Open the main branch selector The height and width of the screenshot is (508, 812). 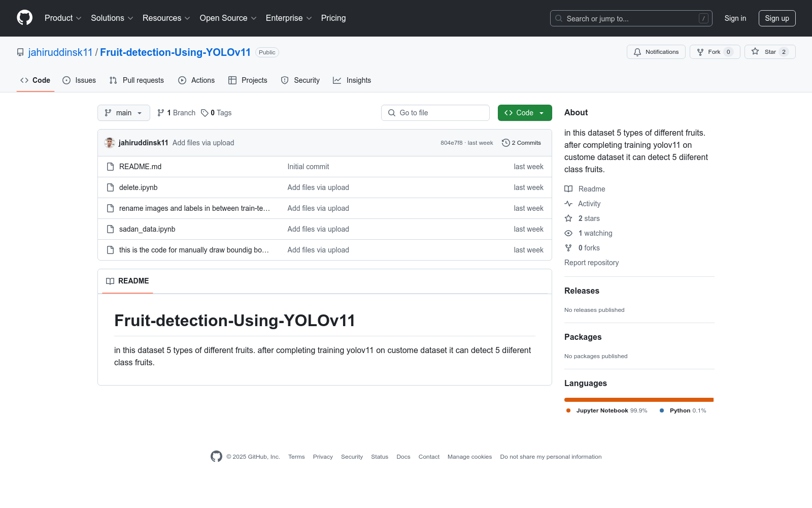[123, 113]
